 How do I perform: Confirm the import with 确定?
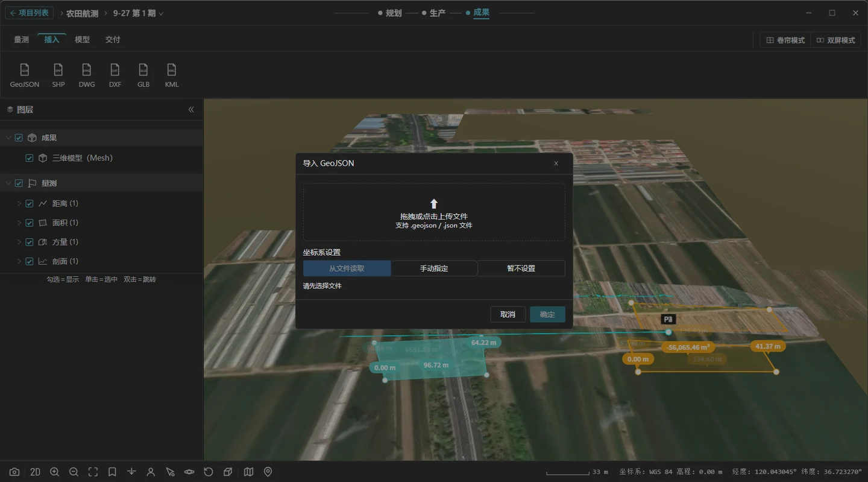pos(547,314)
